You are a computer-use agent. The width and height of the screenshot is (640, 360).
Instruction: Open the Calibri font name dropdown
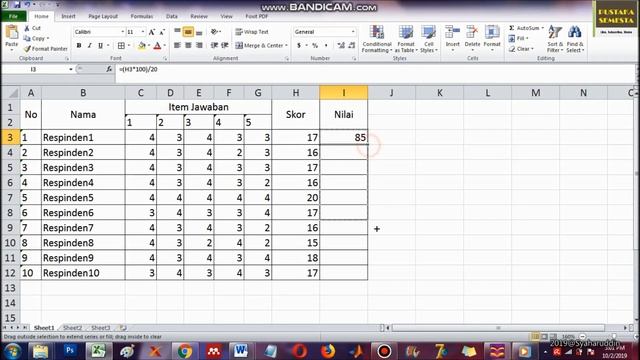[122, 32]
